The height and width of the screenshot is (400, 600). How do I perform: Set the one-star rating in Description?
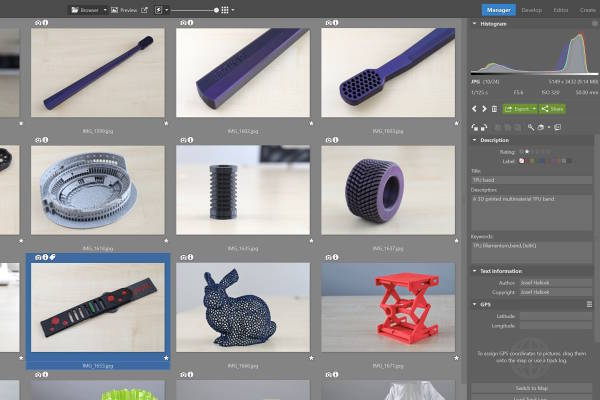[x=527, y=152]
